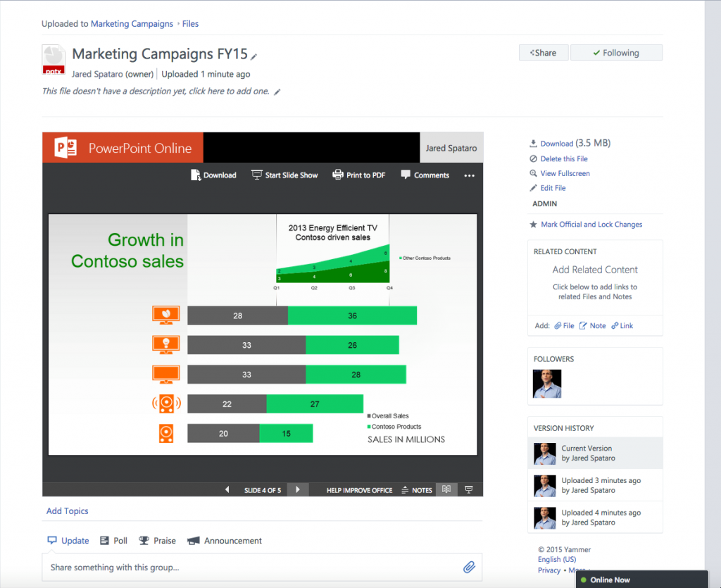The image size is (721, 588).
Task: Open the Notes panel toggle
Action: point(403,489)
